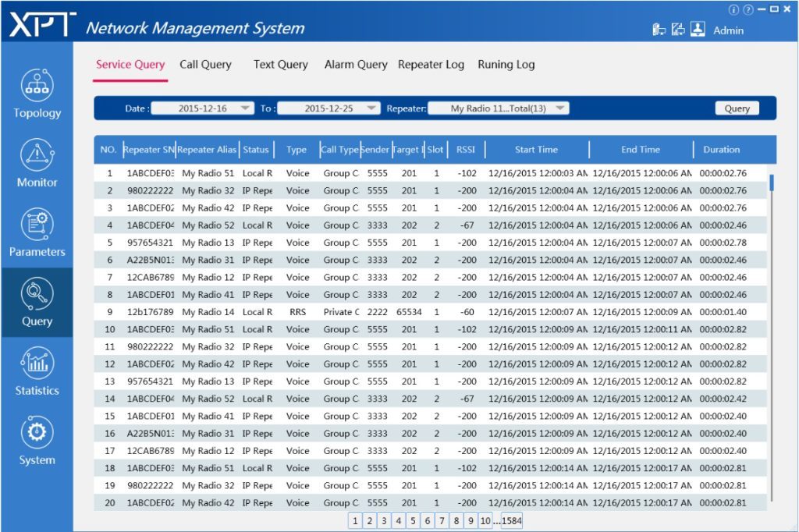Click row number 20 cell
Image resolution: width=799 pixels, height=532 pixels.
coord(109,503)
